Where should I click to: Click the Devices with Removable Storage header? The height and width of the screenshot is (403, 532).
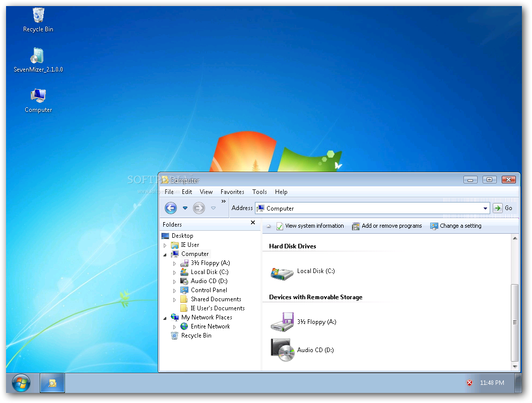click(x=315, y=297)
